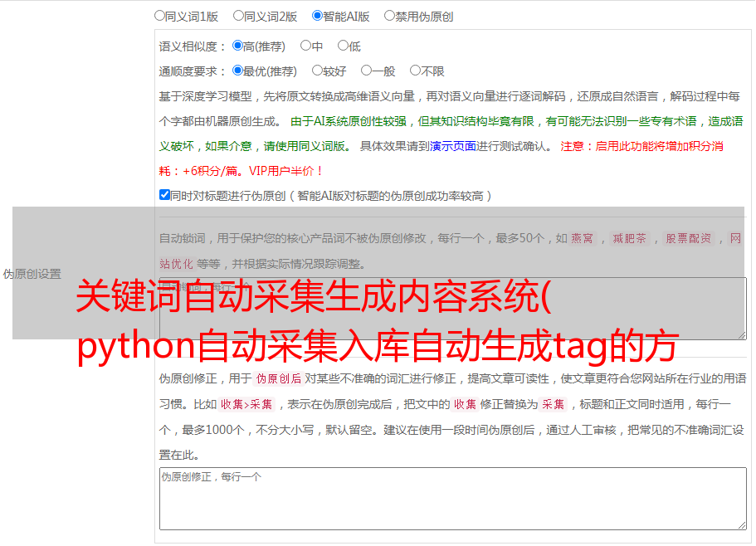Click the 收集>采集 example tag

[x=246, y=404]
